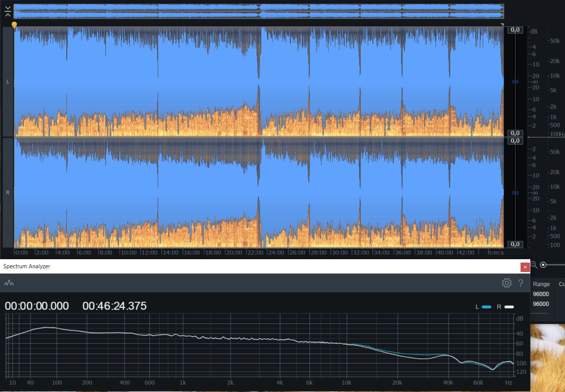Select the L channel label
The image size is (565, 392).
pos(8,82)
